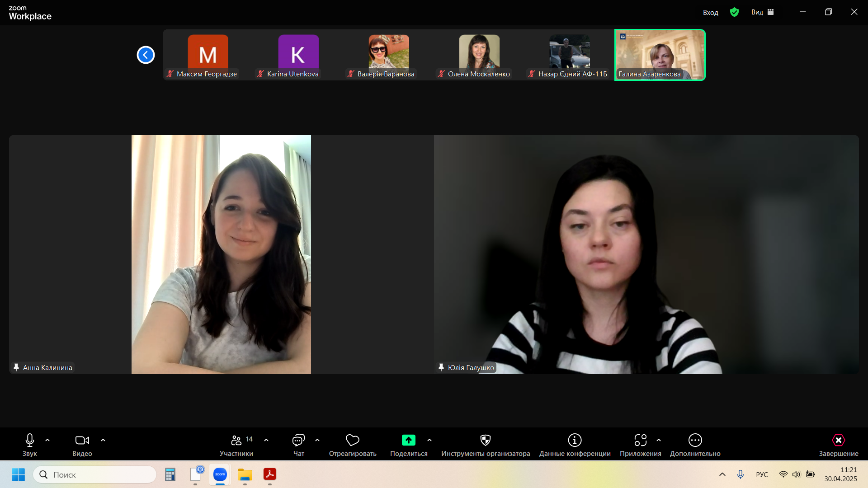Open File Explorer from taskbar
Viewport: 868px width, 488px height.
click(x=245, y=474)
